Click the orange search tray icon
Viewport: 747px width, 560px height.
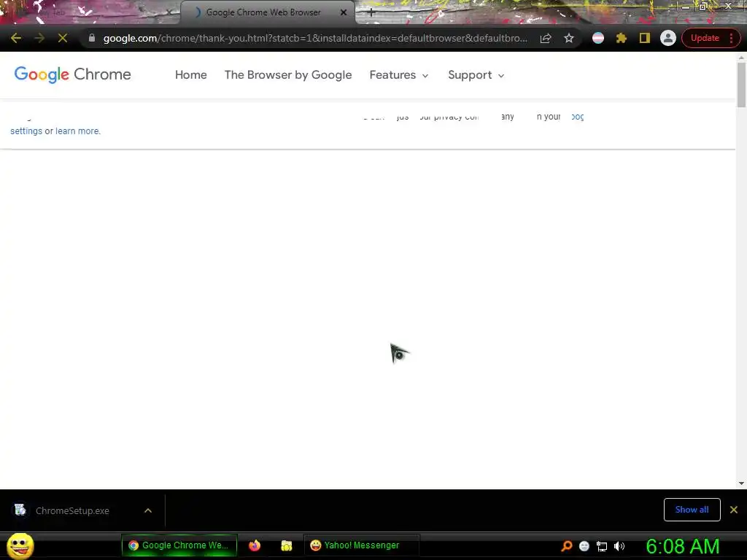click(x=566, y=546)
